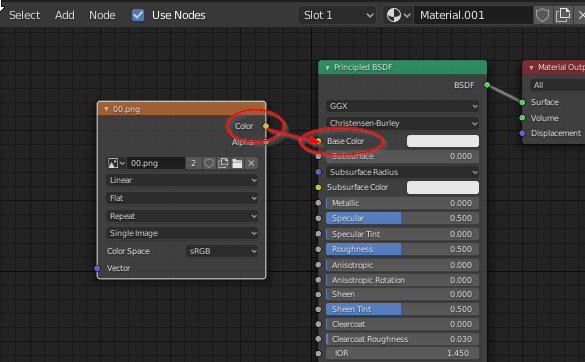Open the Christensen-Burley subsurface method dropdown

tap(402, 123)
